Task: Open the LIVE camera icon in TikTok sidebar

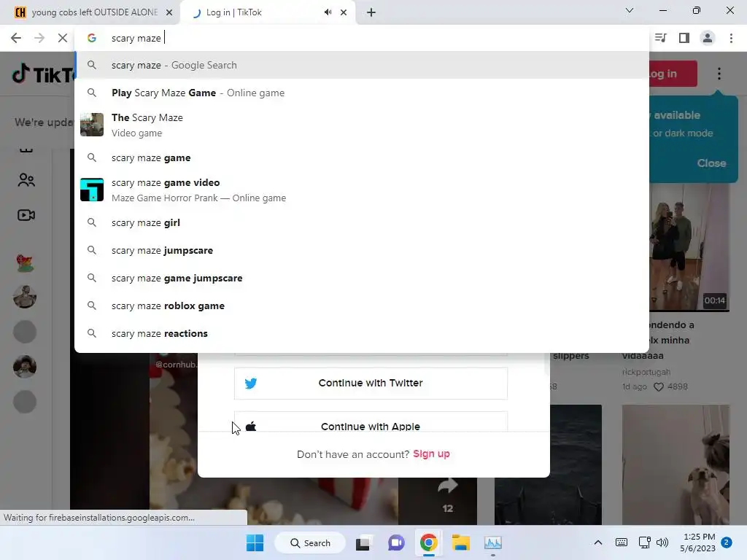Action: (x=26, y=215)
